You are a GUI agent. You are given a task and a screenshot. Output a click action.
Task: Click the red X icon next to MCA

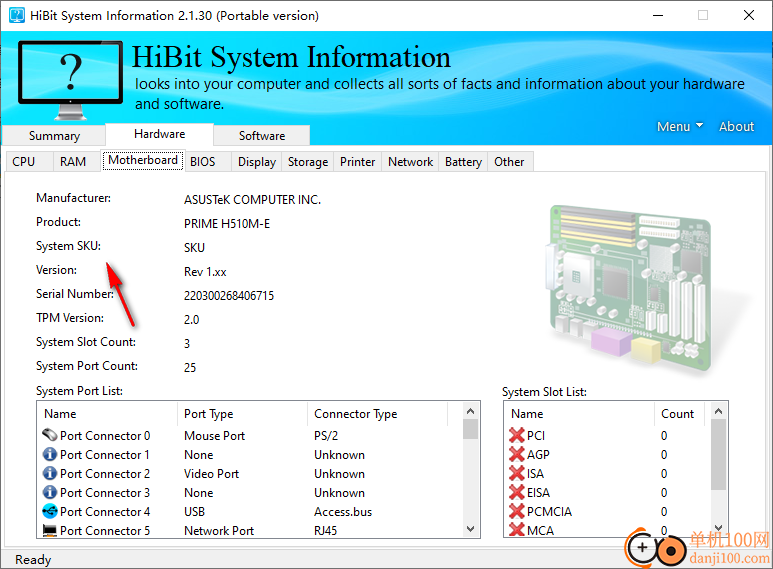click(x=517, y=530)
